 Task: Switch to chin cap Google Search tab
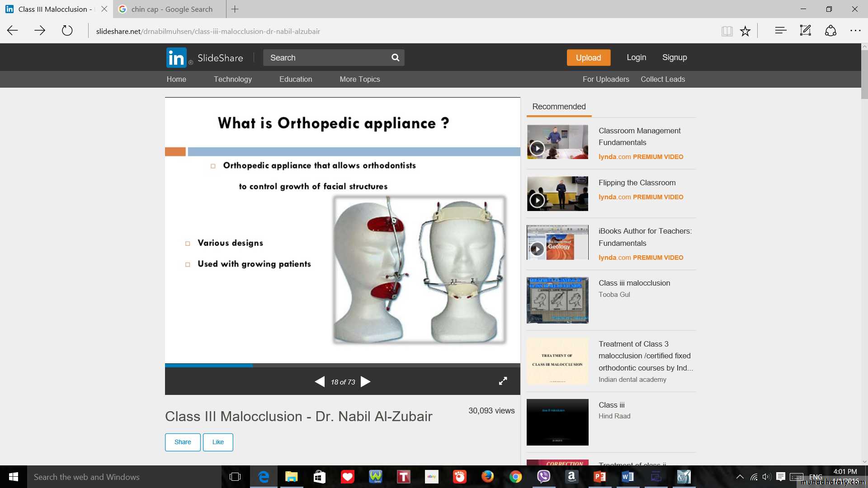click(172, 9)
